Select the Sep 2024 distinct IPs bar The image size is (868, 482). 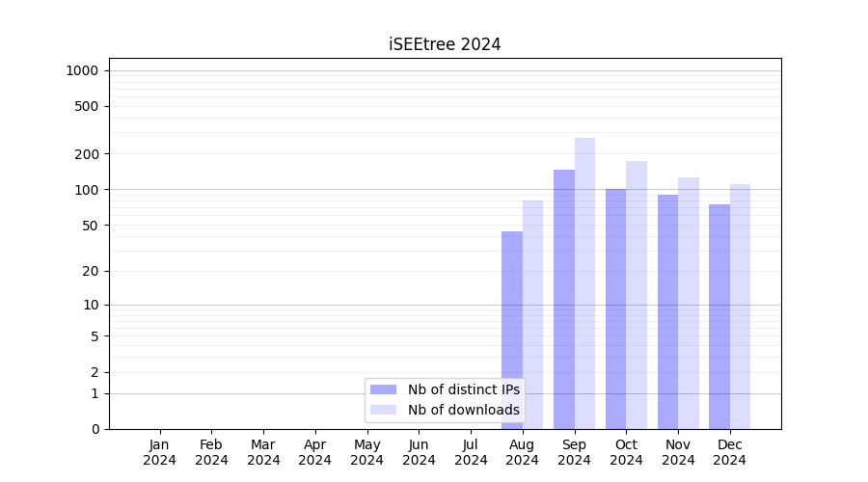click(x=564, y=299)
